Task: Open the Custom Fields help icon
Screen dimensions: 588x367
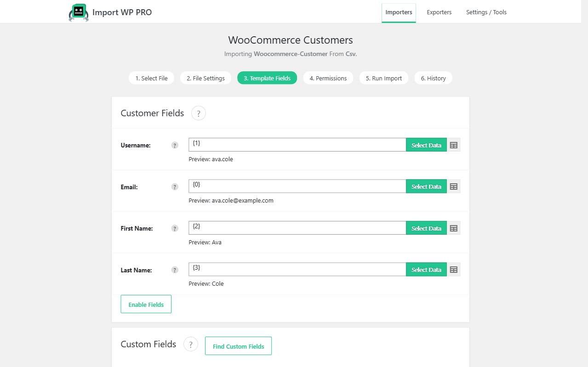Action: (191, 344)
